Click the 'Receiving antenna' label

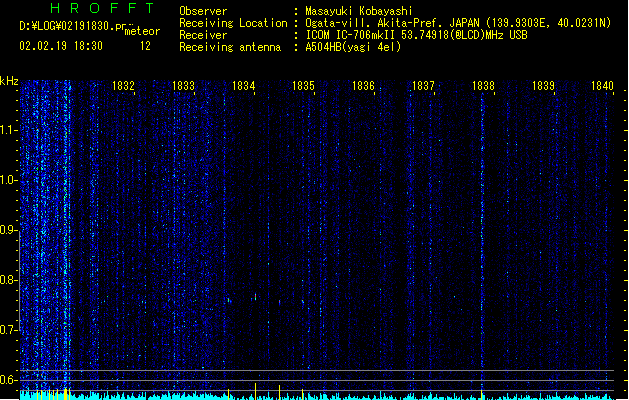coord(230,47)
